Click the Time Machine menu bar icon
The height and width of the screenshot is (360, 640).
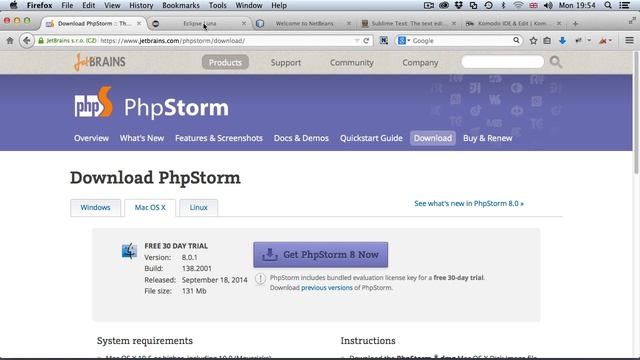pos(488,5)
